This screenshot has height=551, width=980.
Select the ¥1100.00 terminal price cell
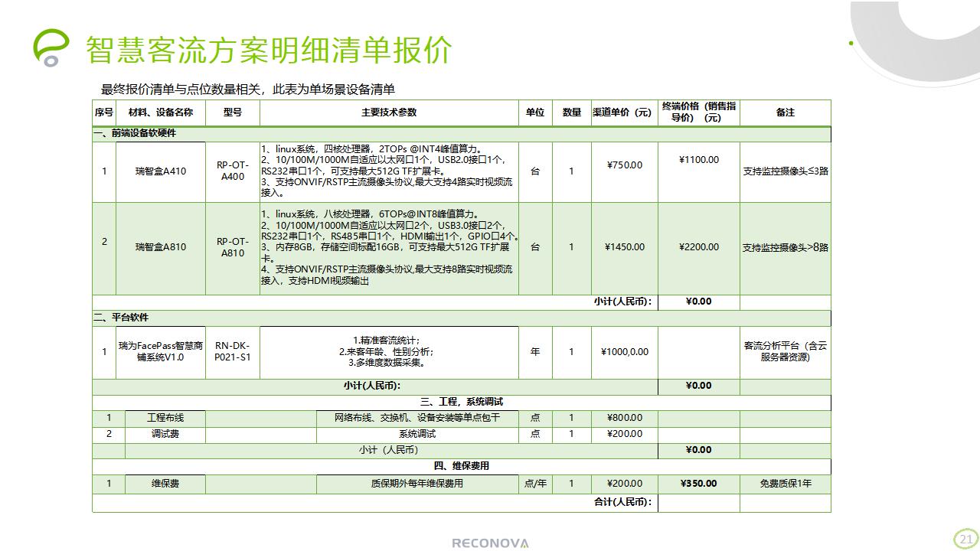click(x=698, y=160)
